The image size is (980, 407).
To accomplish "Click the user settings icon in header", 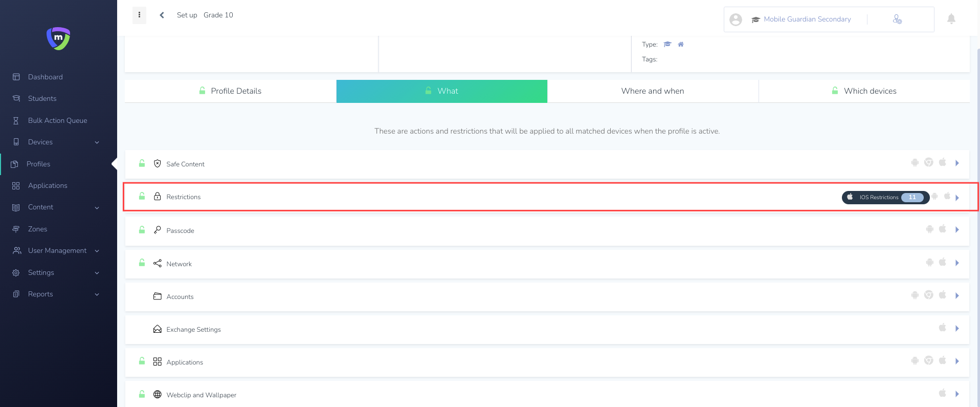I will (x=897, y=19).
